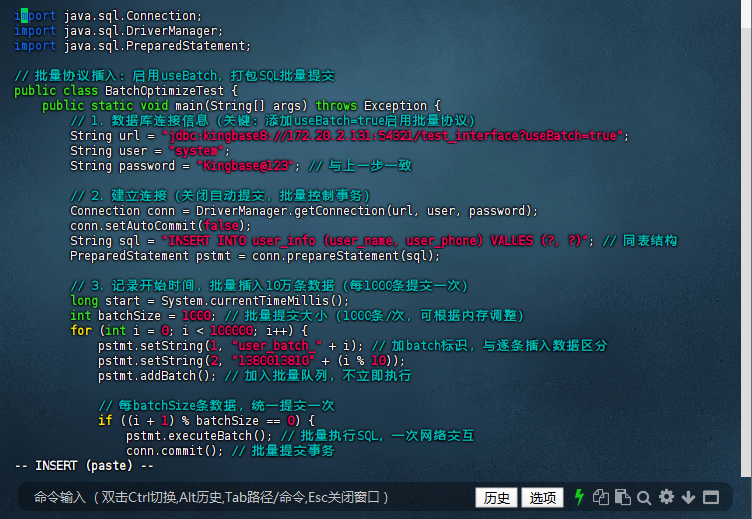Screen dimensions: 752x519
Task: Click the down arrow icon
Action: (x=688, y=497)
